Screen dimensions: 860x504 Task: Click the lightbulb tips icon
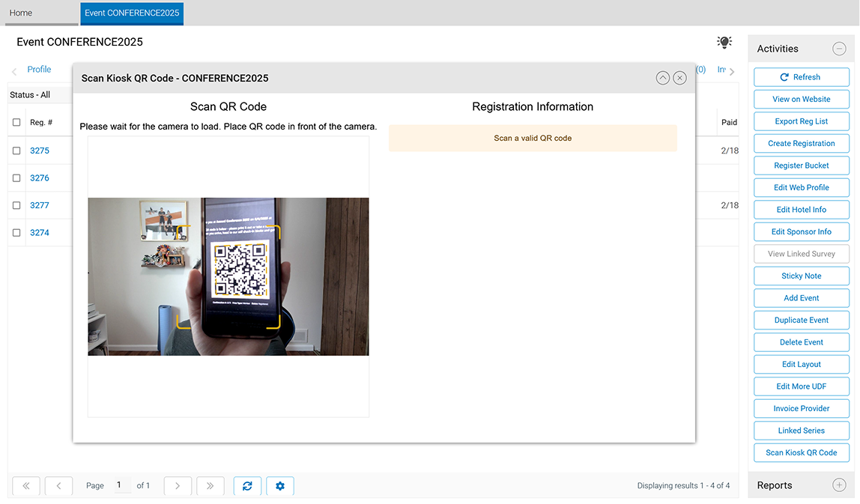coord(724,42)
